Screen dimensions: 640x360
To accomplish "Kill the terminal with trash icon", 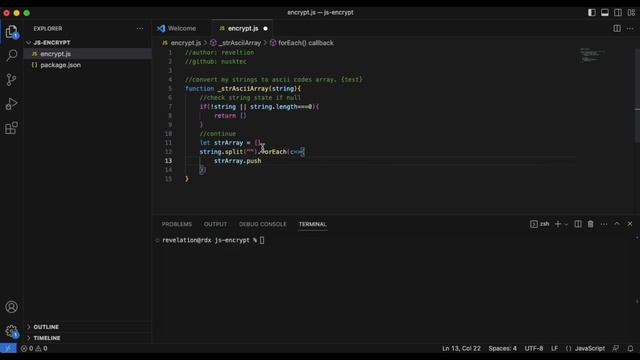I will tap(591, 224).
